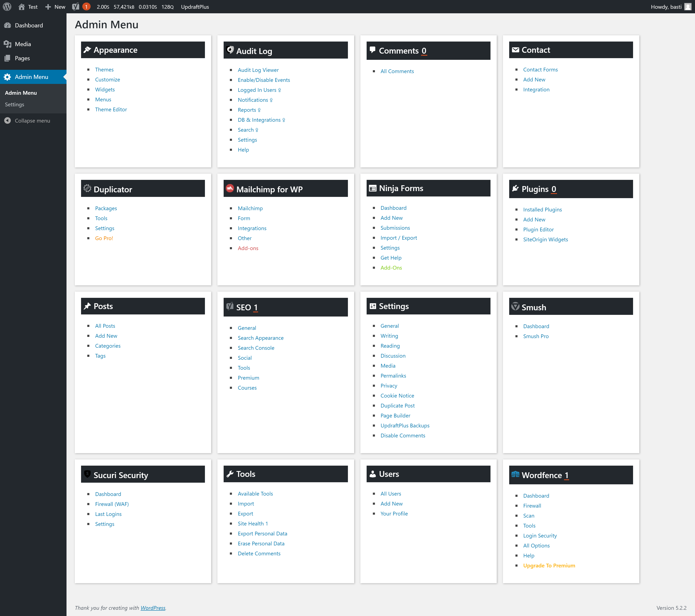Open Submissions under Ninja Forms

point(395,228)
